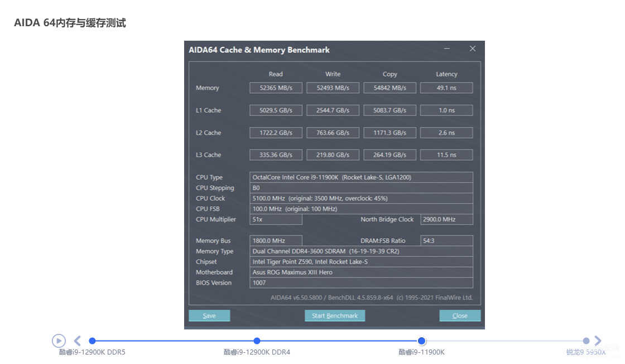Click L3 Cache copy value 264.19 GB/s
Screen dimensions: 625x364
390,155
